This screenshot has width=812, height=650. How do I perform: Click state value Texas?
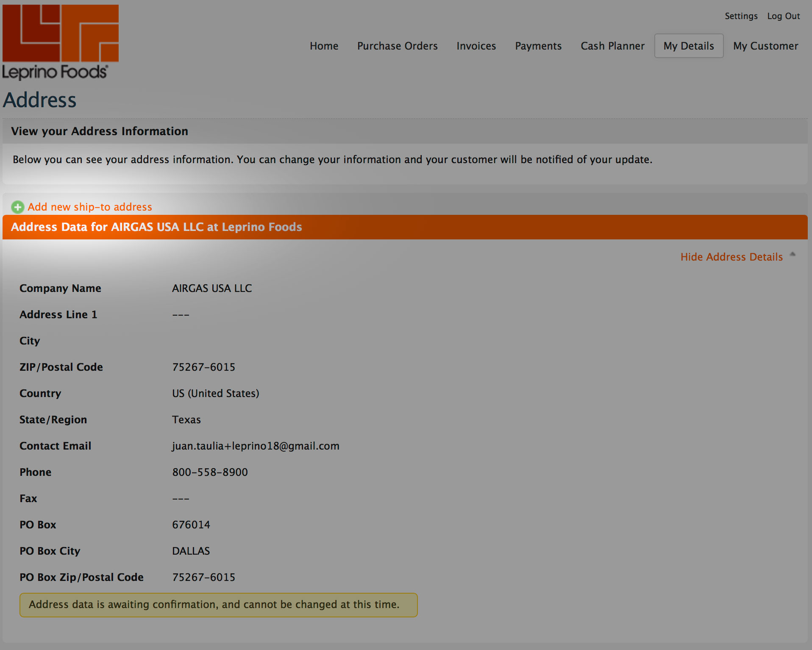(186, 419)
